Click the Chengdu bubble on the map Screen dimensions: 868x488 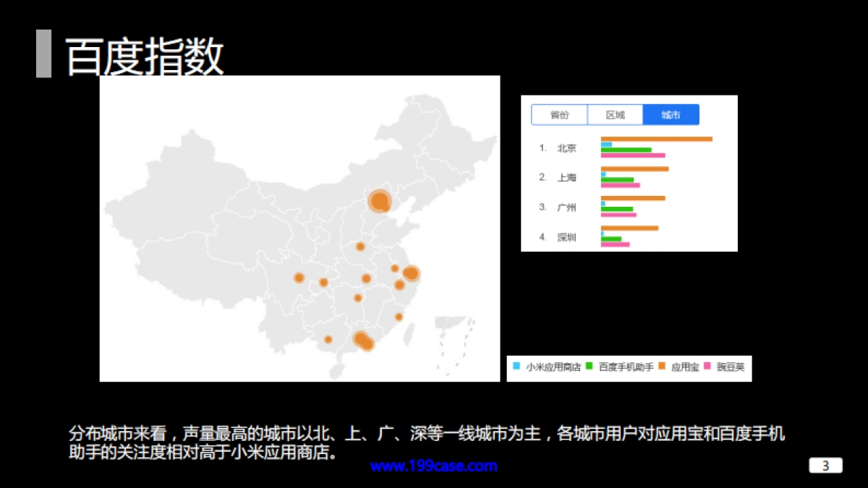coord(299,278)
